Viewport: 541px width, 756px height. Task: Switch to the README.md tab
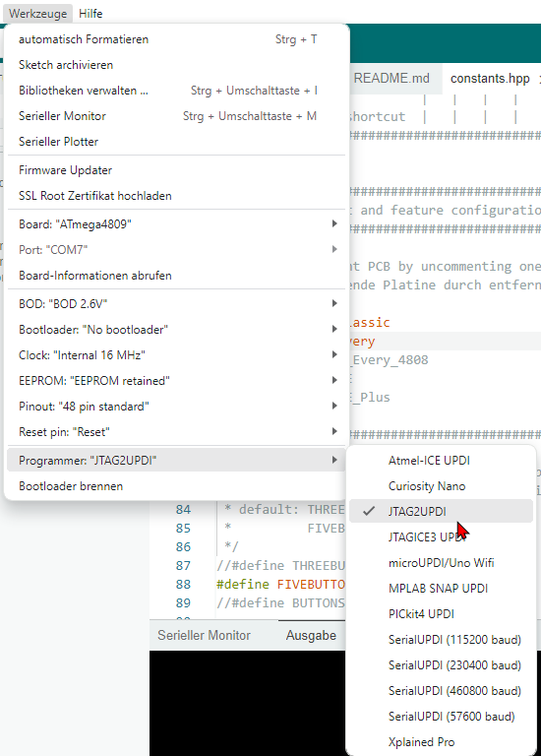click(x=391, y=78)
